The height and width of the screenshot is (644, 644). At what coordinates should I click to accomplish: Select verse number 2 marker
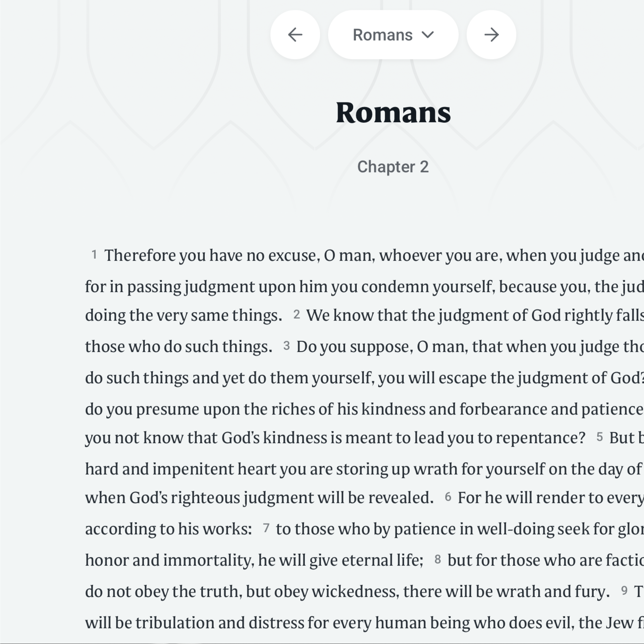pos(296,314)
